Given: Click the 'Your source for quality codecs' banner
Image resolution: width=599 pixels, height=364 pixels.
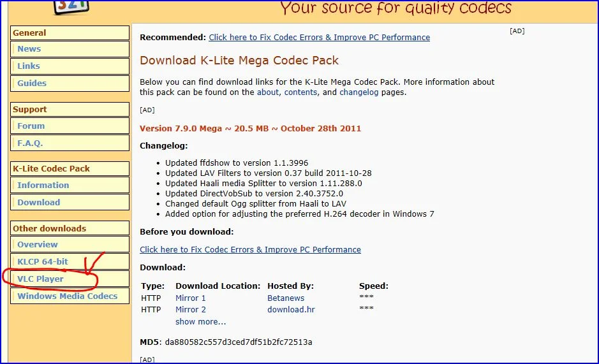Looking at the screenshot, I should 396,8.
